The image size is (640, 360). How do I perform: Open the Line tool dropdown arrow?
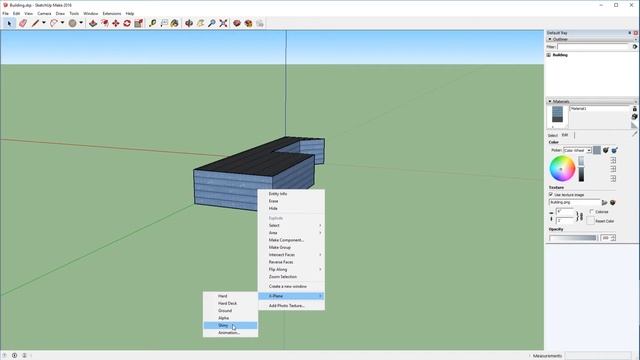[x=44, y=23]
